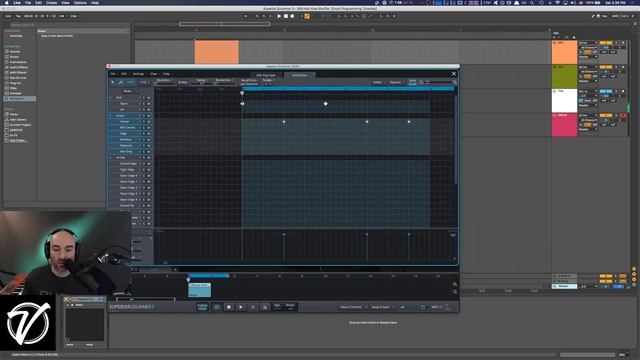Toggle the orange highlighted button in Ableton's transport
The height and width of the screenshot is (360, 640).
(307, 16)
